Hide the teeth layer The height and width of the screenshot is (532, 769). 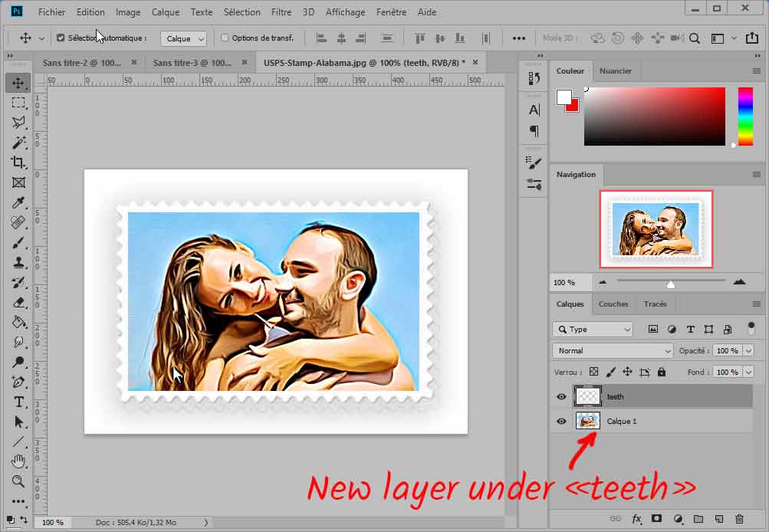point(561,396)
